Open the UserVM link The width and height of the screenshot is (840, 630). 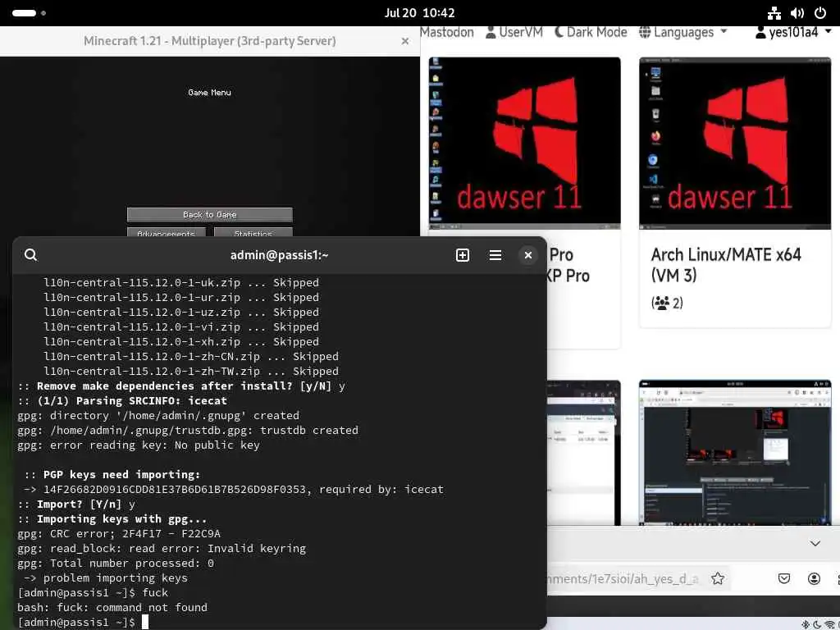(x=514, y=32)
